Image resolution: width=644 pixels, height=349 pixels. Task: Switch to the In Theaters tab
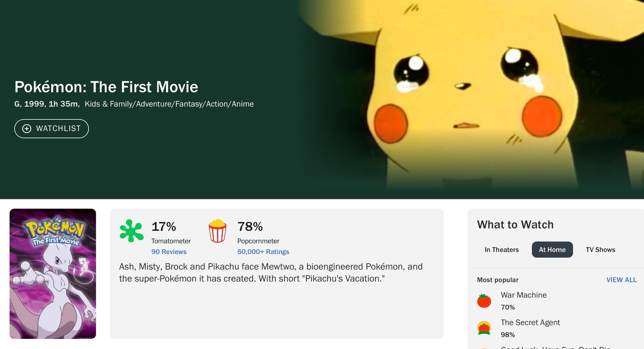click(x=501, y=250)
